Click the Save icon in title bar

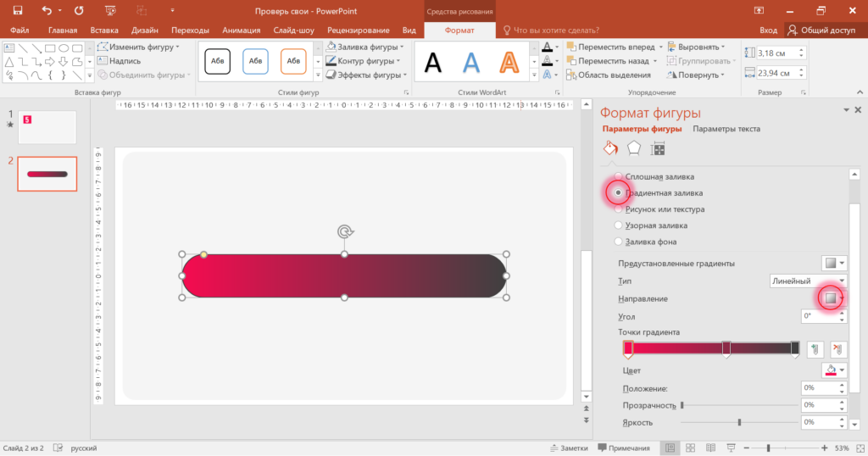(x=17, y=11)
